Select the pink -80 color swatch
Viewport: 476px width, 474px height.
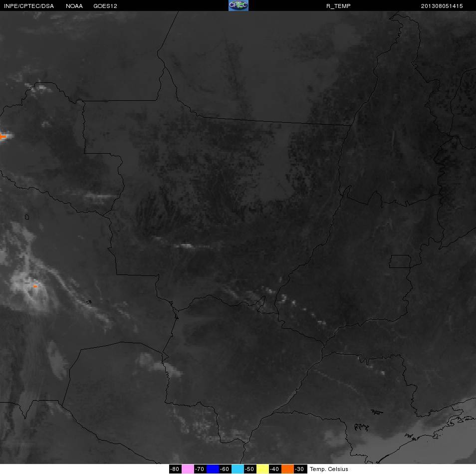click(188, 469)
